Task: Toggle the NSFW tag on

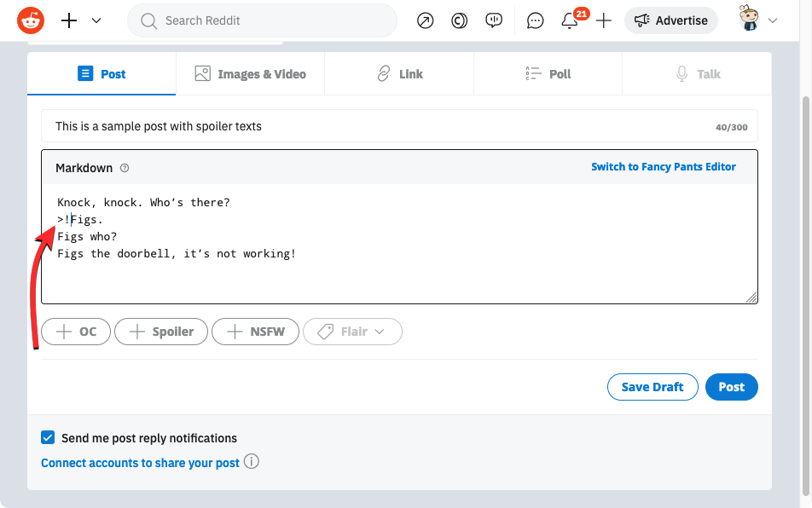Action: [256, 332]
